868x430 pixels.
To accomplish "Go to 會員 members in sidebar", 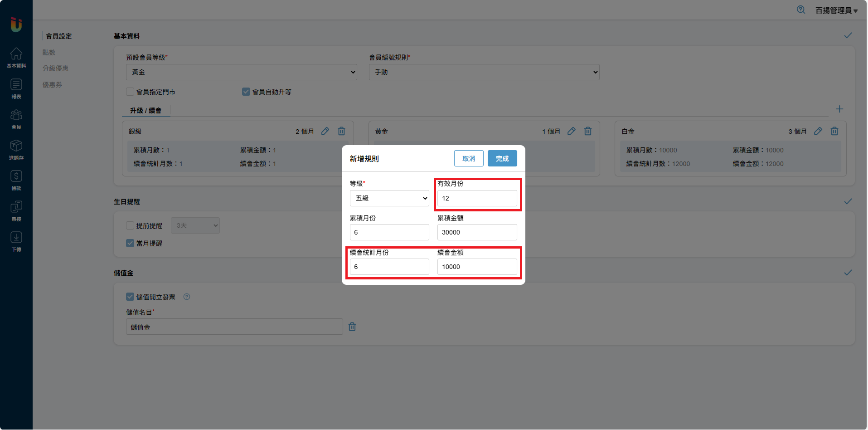I will tap(16, 119).
